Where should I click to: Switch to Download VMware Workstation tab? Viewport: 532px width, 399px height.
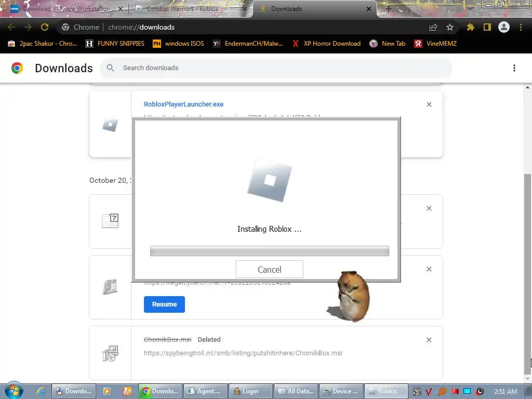point(66,9)
